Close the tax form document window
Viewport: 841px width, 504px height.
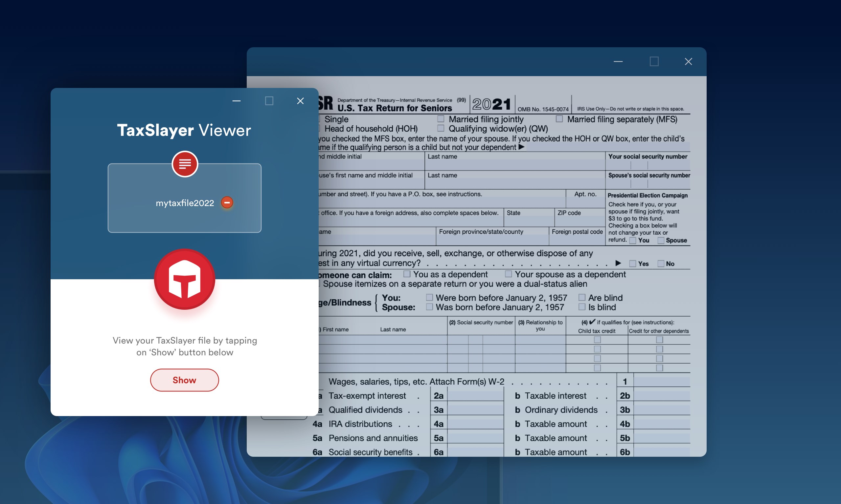pyautogui.click(x=688, y=61)
